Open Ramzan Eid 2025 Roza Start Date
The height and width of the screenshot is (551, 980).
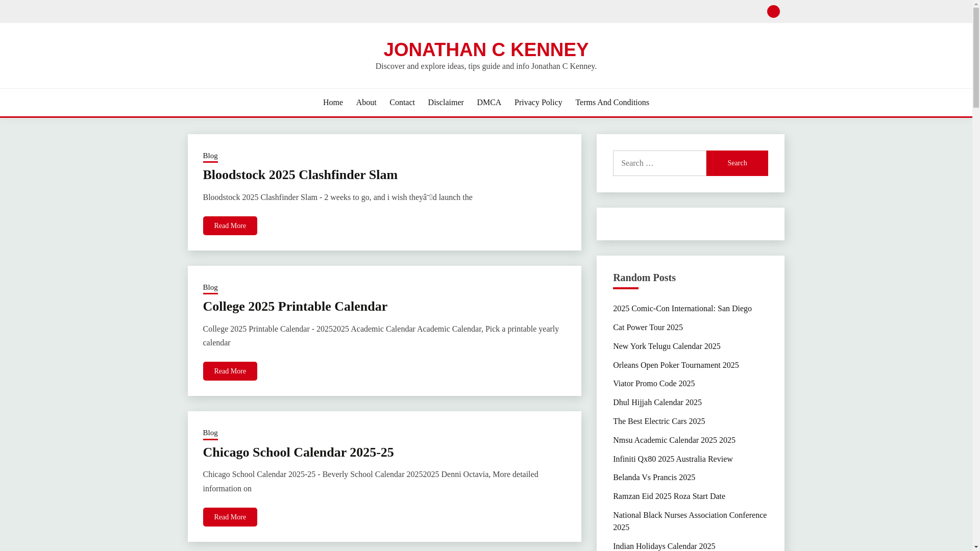click(669, 496)
